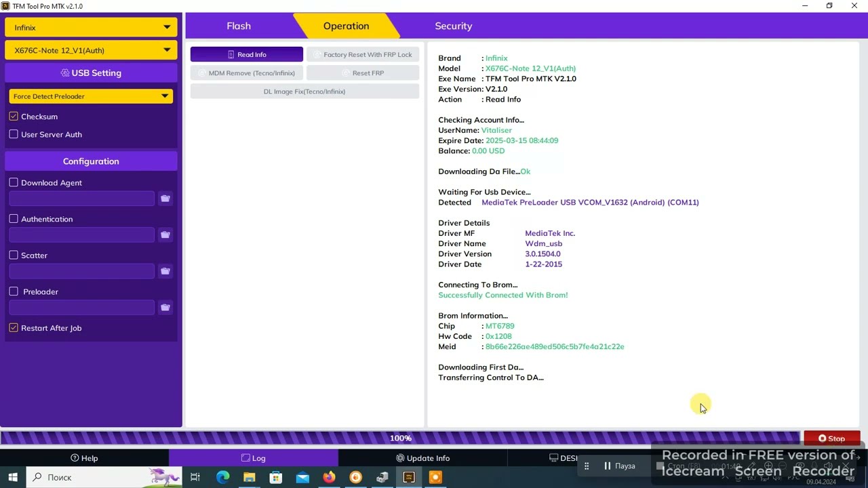Image resolution: width=868 pixels, height=488 pixels.
Task: Click the Read Info button
Action: click(247, 54)
